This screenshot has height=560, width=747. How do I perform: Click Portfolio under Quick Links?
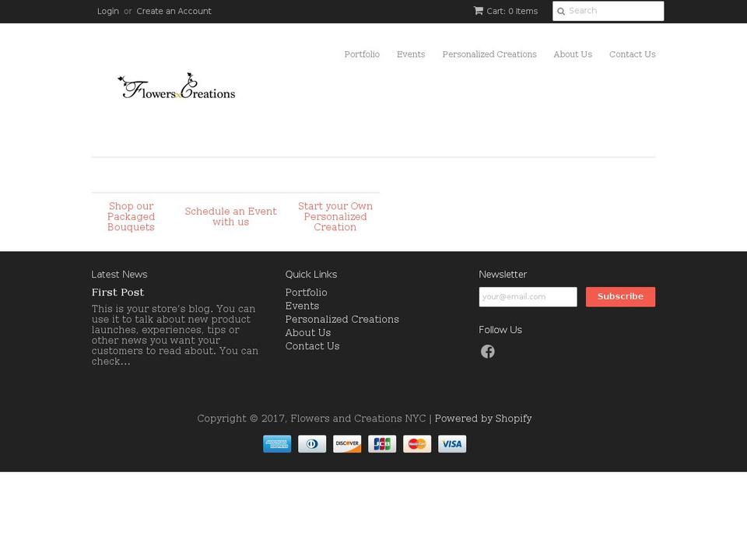[x=307, y=292]
